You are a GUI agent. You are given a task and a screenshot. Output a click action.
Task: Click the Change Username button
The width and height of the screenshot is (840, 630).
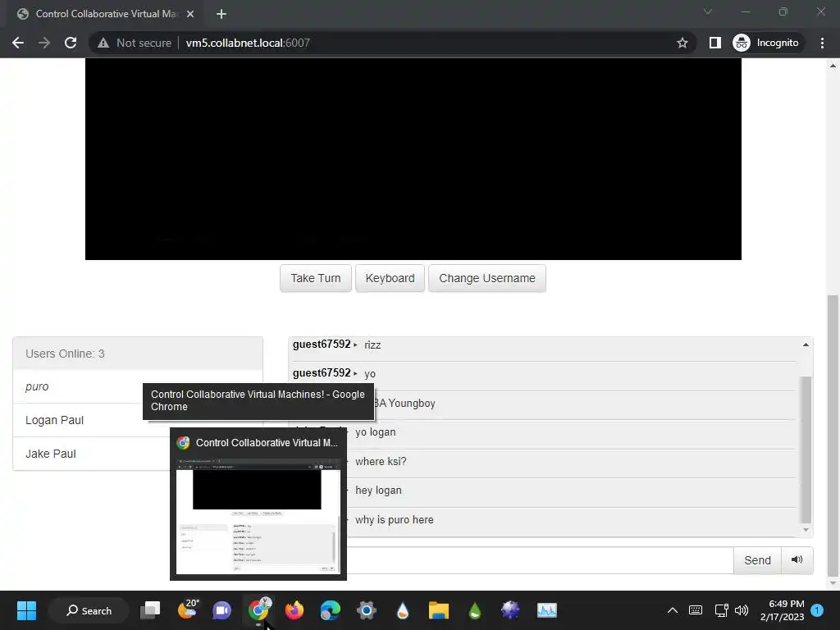487,278
